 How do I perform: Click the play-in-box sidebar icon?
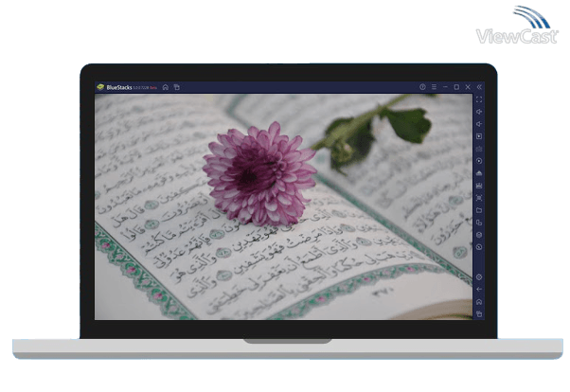click(479, 136)
